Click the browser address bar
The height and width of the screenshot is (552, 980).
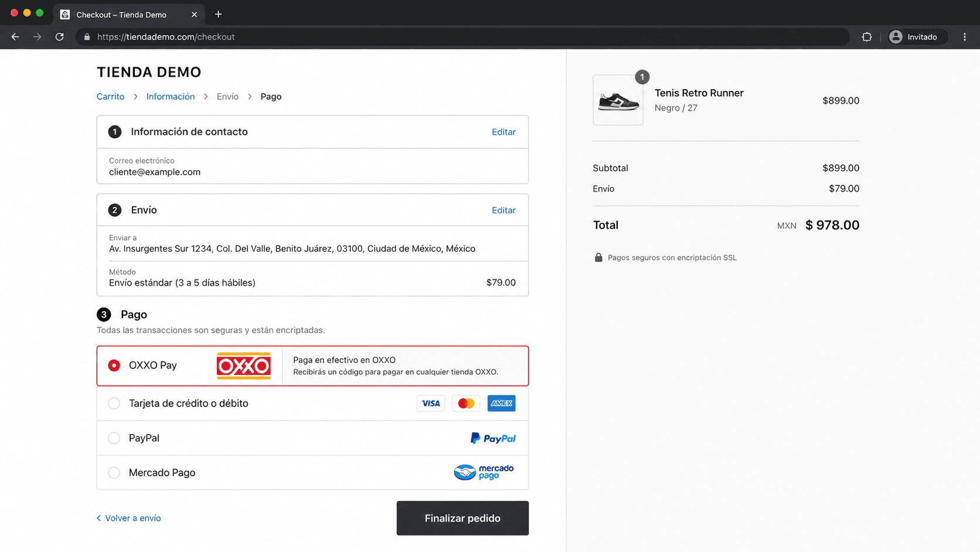click(463, 37)
